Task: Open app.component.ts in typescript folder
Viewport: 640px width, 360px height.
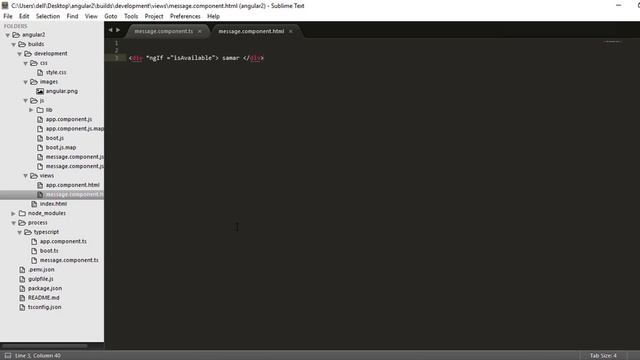Action: click(x=63, y=241)
